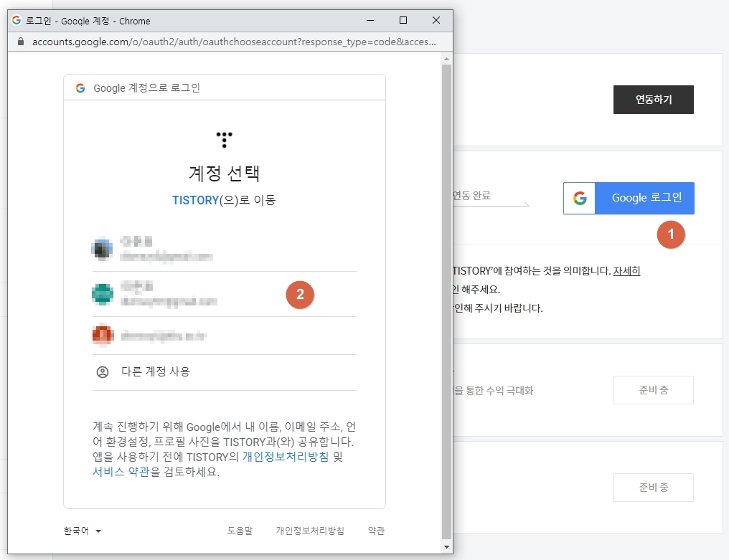Open the TISTORY link in the heading
The width and height of the screenshot is (729, 560).
click(x=195, y=200)
